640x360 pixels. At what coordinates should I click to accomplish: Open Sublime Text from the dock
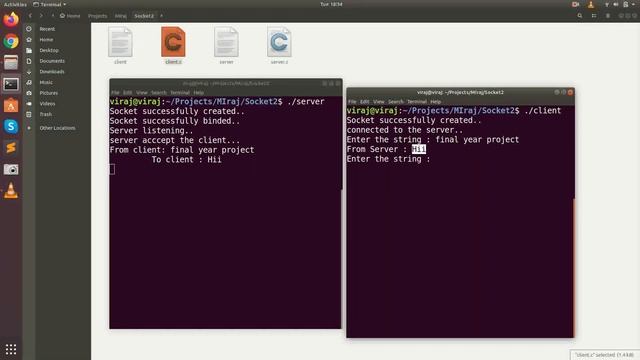11,148
